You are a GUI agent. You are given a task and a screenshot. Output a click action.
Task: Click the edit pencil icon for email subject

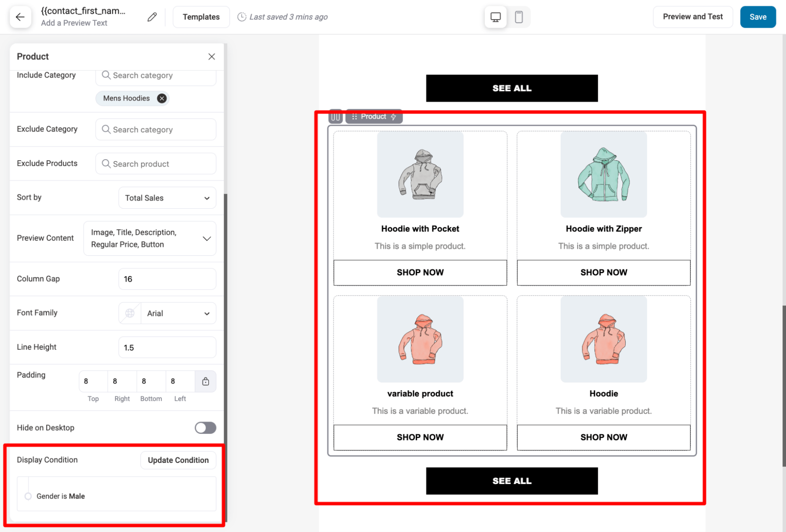click(152, 17)
